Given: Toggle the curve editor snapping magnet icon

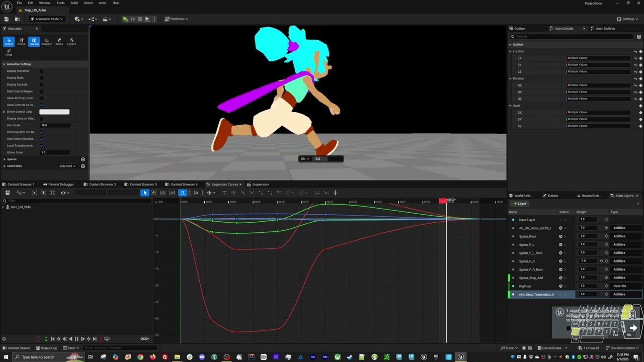Looking at the screenshot, I should click(x=183, y=193).
